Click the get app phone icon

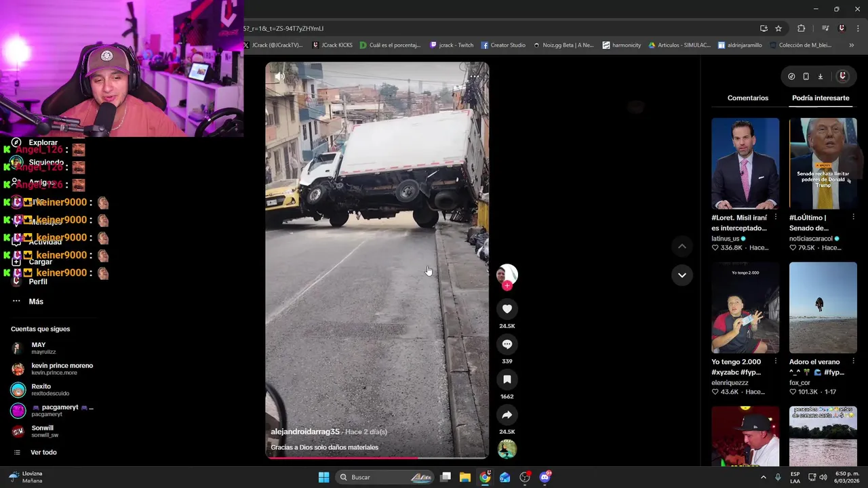click(x=806, y=77)
